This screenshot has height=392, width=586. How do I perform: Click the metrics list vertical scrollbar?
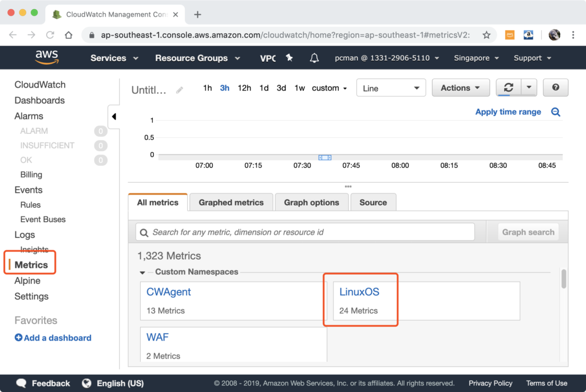(564, 279)
